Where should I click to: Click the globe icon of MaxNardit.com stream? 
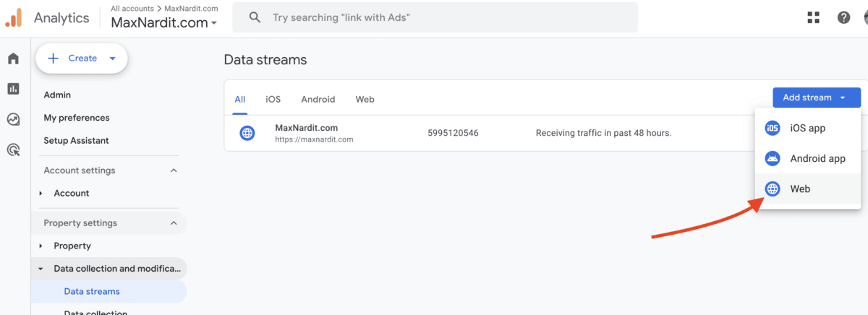(x=247, y=133)
